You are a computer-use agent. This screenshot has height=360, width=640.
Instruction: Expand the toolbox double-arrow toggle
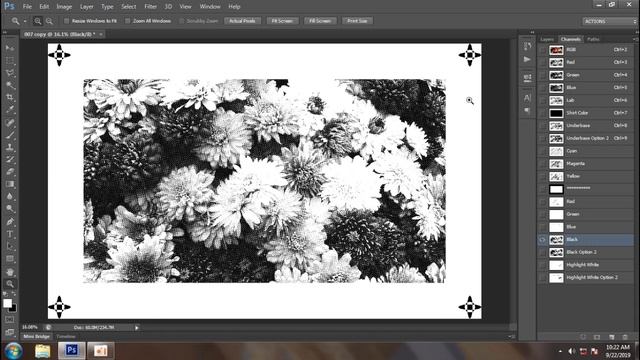click(x=5, y=32)
